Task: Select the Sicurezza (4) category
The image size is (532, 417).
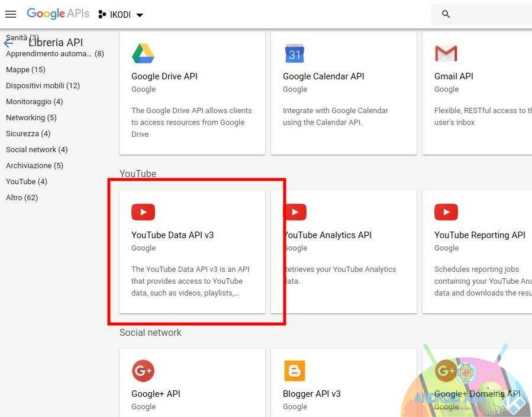Action: point(28,133)
